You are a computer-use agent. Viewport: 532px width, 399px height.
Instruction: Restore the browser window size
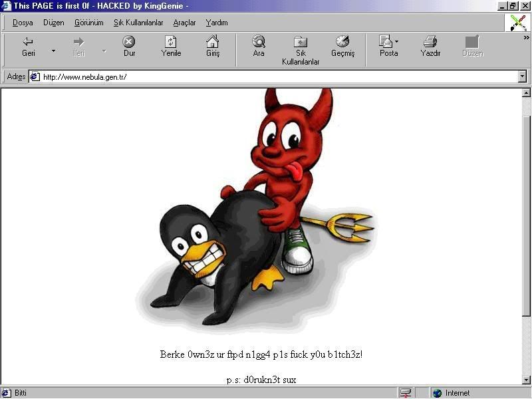512,6
